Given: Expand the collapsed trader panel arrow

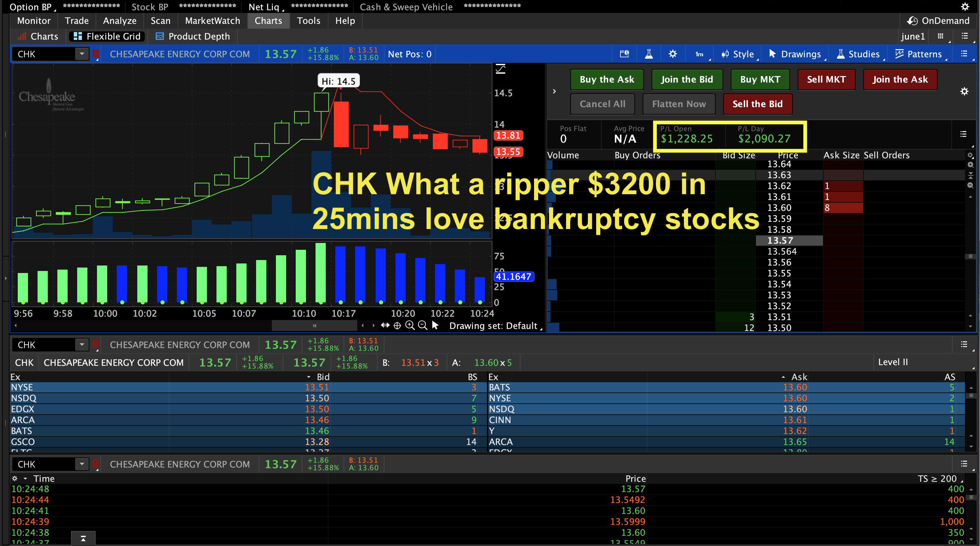Looking at the screenshot, I should click(554, 91).
